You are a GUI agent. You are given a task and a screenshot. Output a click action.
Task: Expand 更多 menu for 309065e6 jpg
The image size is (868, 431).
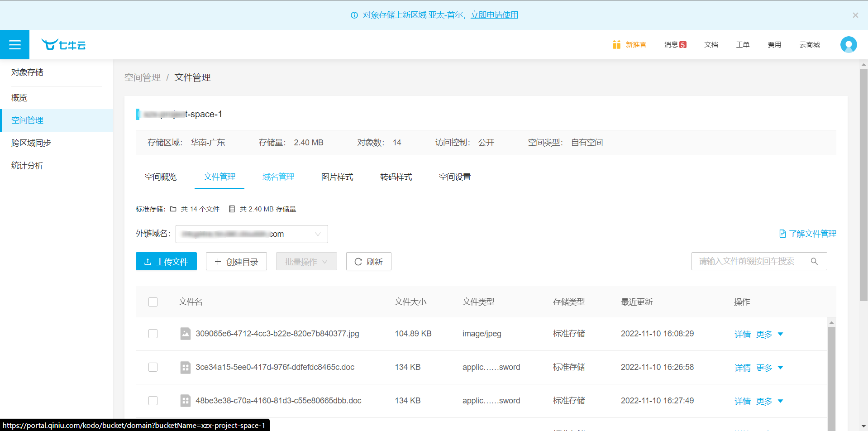pyautogui.click(x=770, y=334)
